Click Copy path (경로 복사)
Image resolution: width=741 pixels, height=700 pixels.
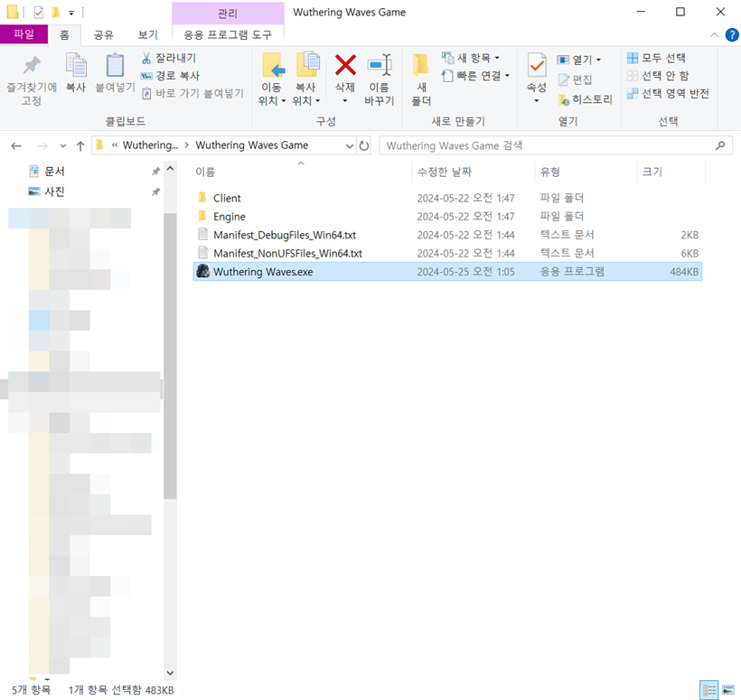[170, 76]
